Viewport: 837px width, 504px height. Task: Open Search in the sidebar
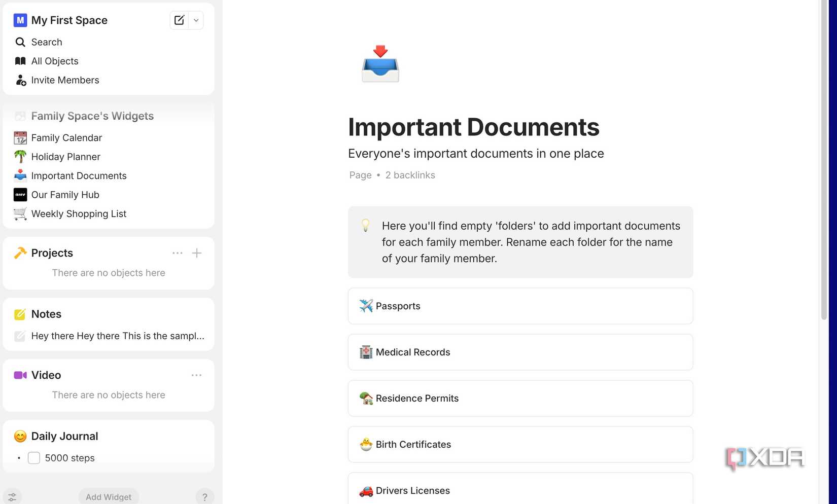coord(46,42)
